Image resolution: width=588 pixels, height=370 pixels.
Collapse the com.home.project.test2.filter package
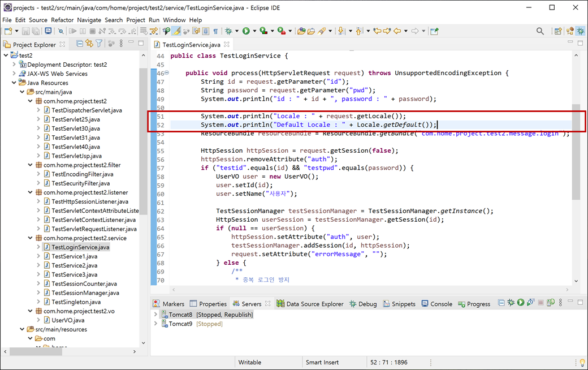tap(31, 165)
